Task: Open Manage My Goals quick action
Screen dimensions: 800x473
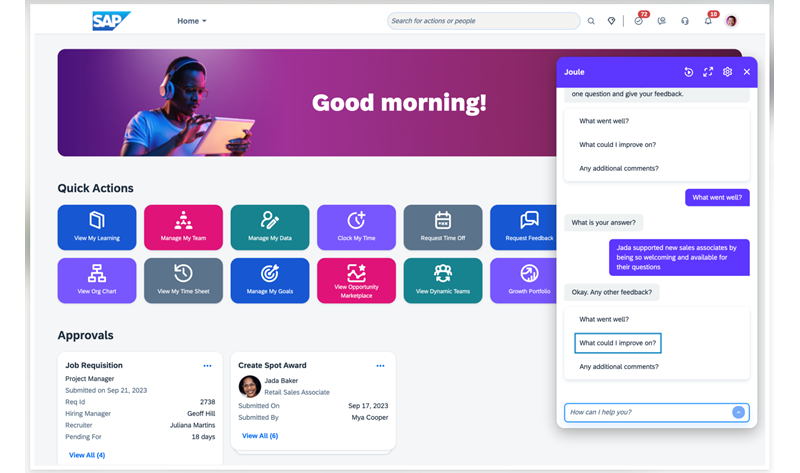Action: [270, 281]
